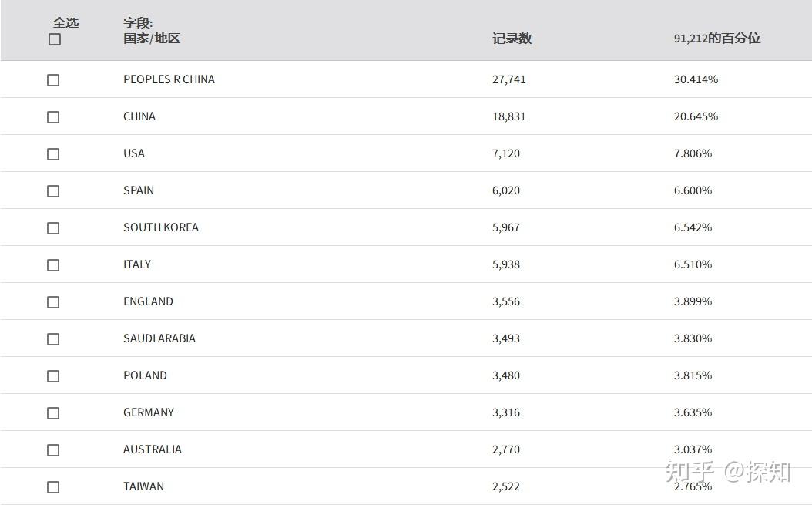Select the CHINA row checkbox
The image size is (812, 505).
53,117
